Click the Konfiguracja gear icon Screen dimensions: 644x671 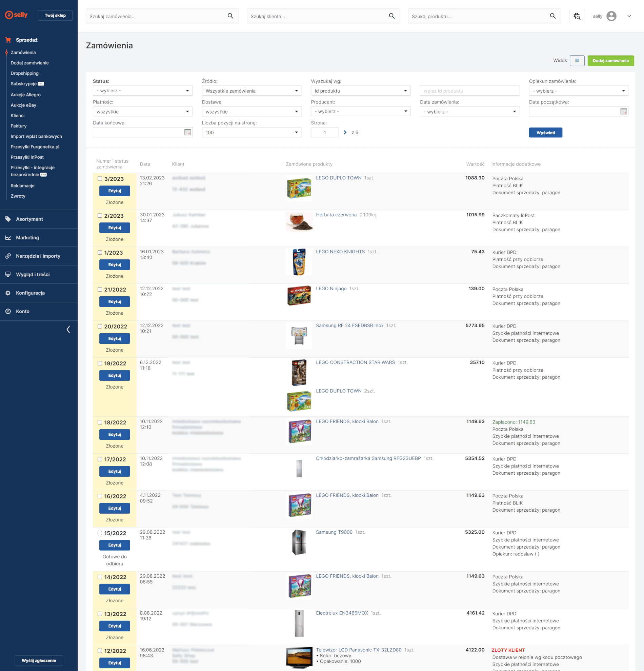pos(8,293)
